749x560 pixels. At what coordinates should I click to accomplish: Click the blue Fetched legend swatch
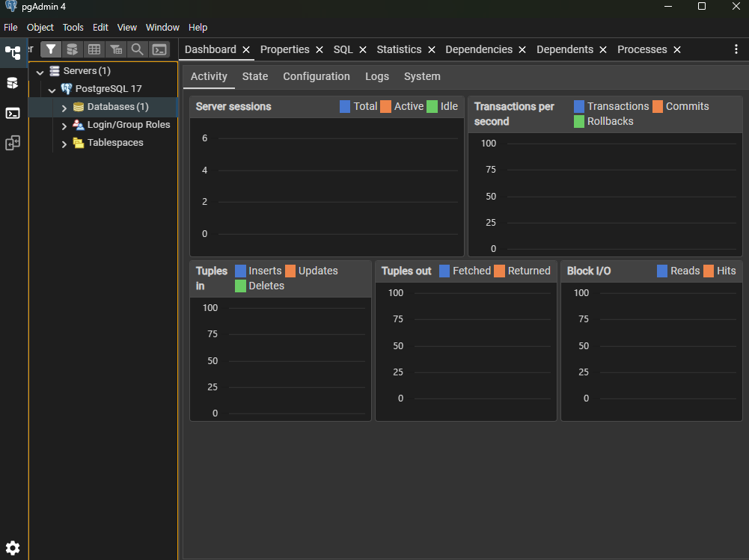[444, 271]
